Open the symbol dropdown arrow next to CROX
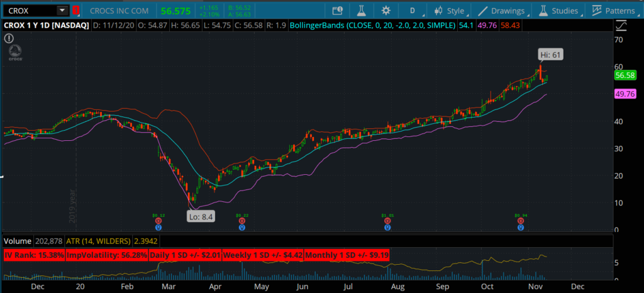This screenshot has width=644, height=293. pyautogui.click(x=62, y=10)
